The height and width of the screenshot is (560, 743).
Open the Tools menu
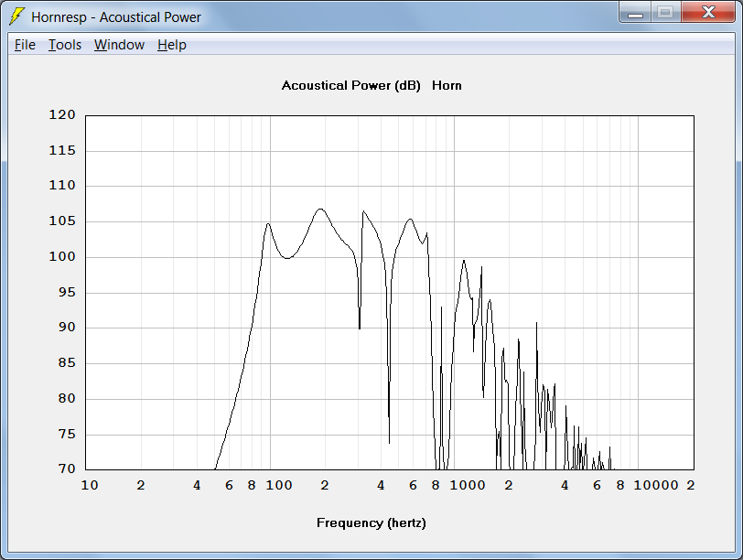coord(65,45)
